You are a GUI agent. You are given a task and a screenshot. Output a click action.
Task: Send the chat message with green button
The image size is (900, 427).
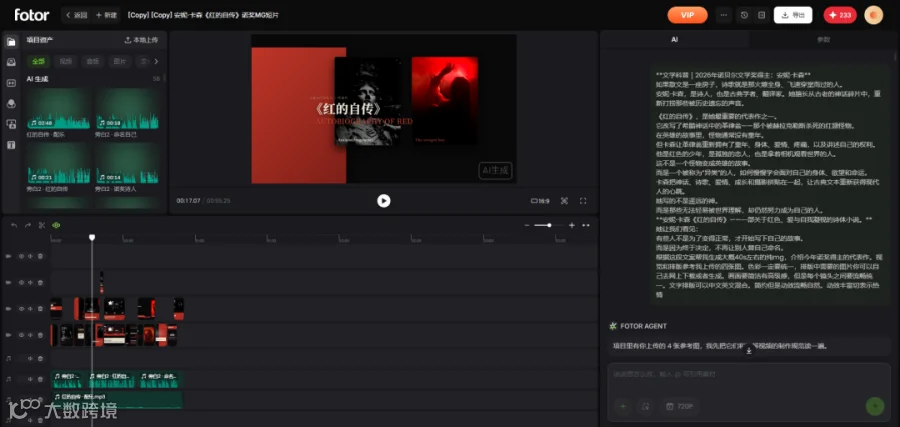tap(875, 406)
